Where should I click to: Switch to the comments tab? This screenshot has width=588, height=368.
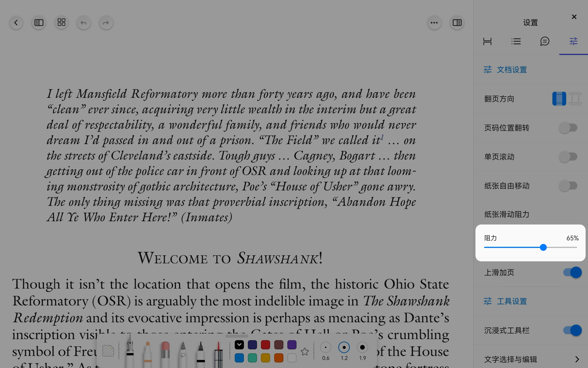click(545, 41)
